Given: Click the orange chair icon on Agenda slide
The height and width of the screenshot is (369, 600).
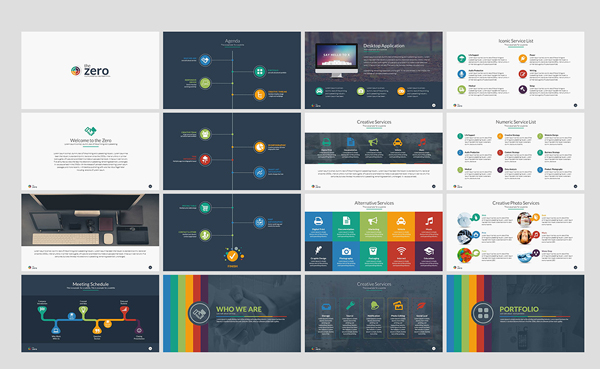Looking at the screenshot, I should pos(259,95).
